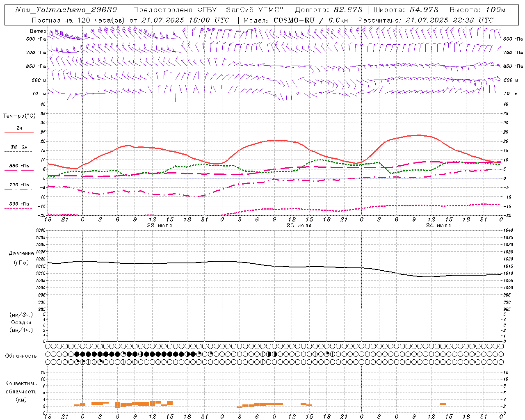This screenshot has height=420, width=525.
Task: Click the Широта: 54.973 value
Action: (x=406, y=10)
